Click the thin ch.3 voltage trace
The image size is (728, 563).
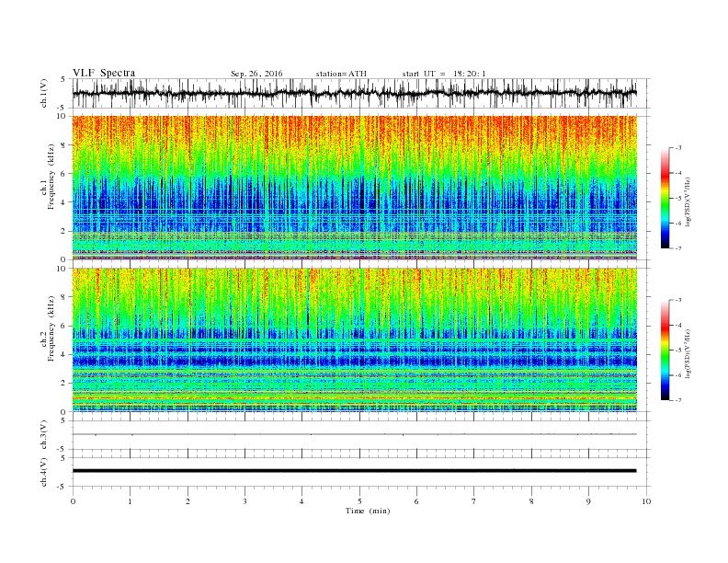click(355, 434)
